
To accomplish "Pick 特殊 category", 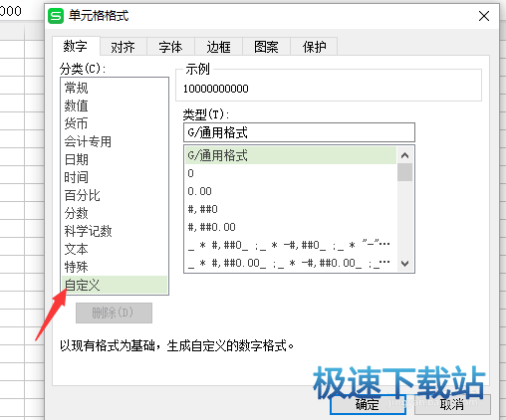I will click(115, 267).
